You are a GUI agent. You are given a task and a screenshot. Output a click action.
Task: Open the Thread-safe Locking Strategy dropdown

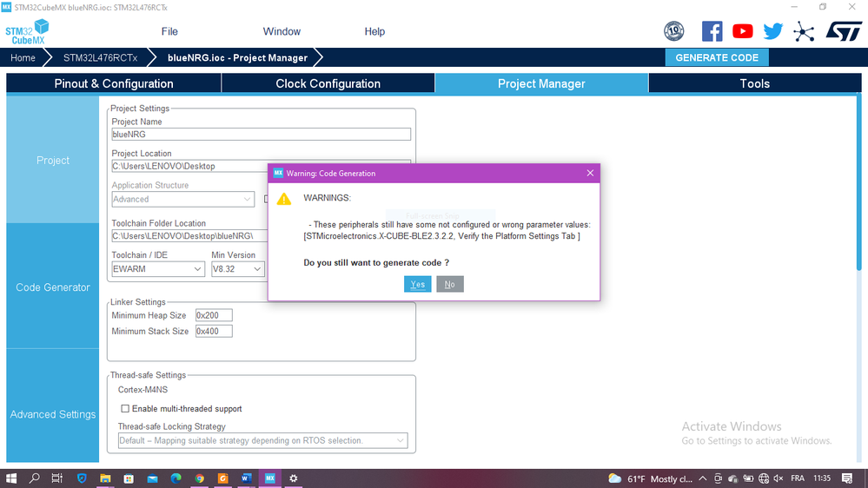click(263, 441)
